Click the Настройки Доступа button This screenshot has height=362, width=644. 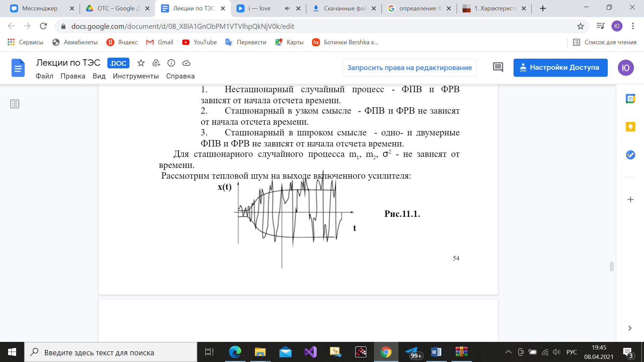click(x=560, y=68)
